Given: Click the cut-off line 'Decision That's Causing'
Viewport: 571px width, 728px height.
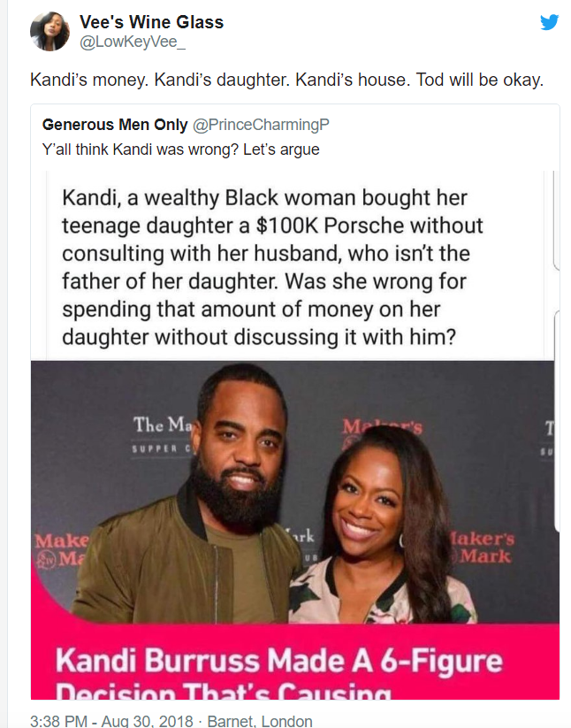Looking at the screenshot, I should [x=223, y=691].
